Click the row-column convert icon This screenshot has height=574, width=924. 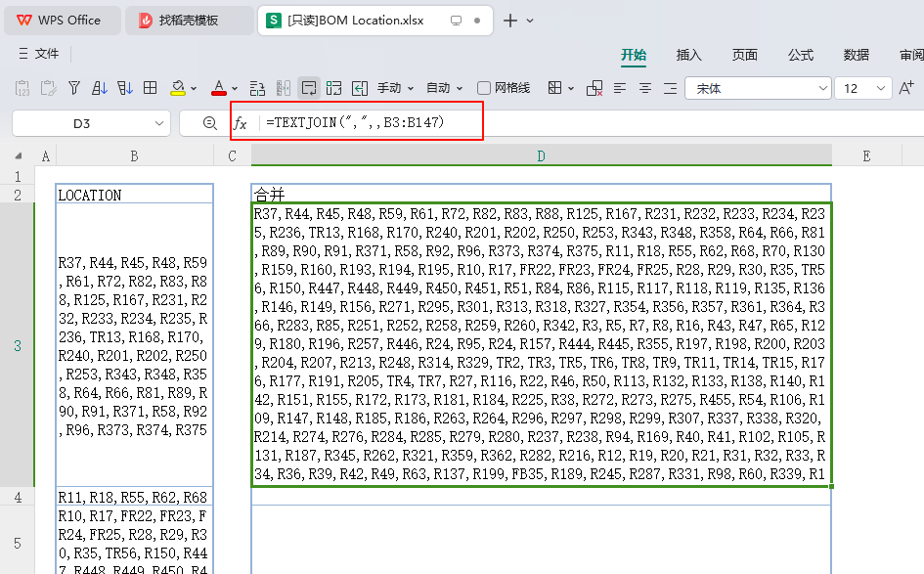pyautogui.click(x=257, y=88)
